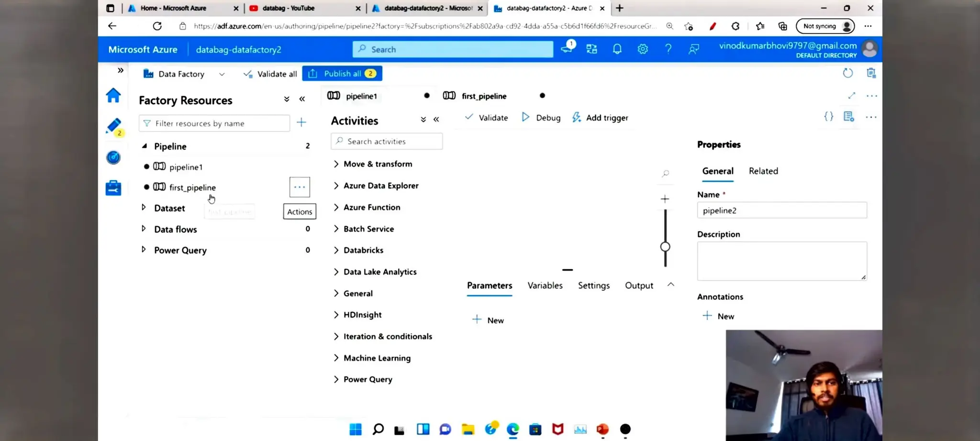Expand HDInsight activities group
Screen dimensions: 980x441
[x=336, y=315]
